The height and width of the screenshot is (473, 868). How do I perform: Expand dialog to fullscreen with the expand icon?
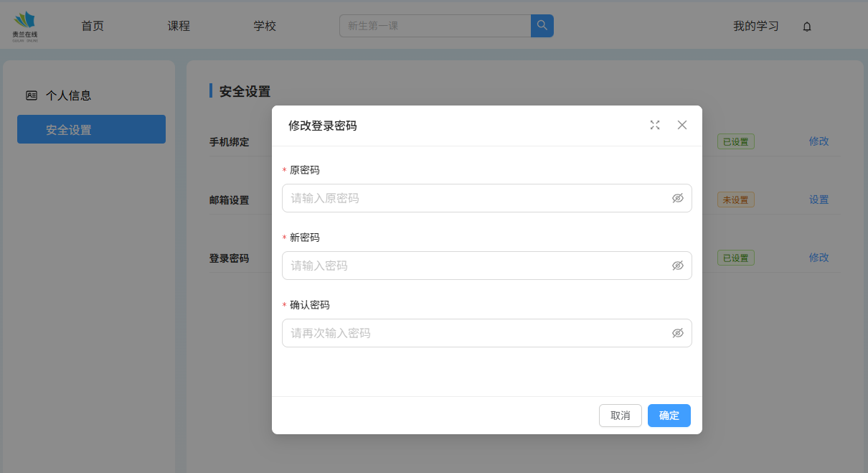(654, 125)
